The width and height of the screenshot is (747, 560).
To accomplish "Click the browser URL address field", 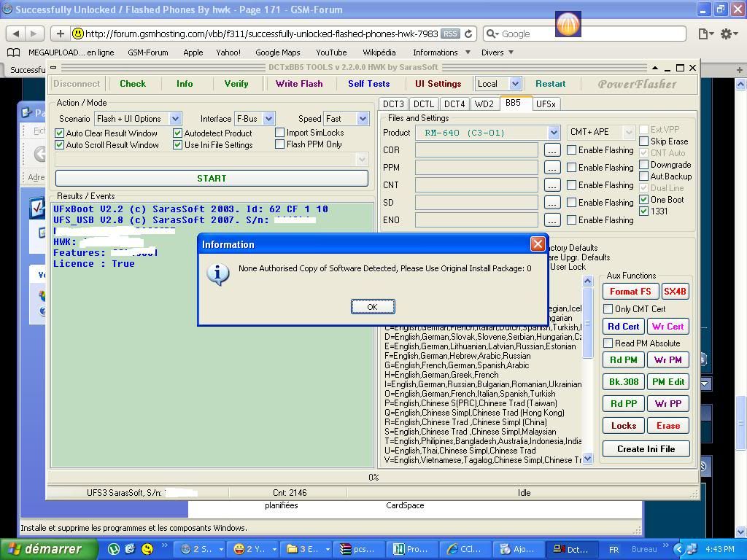I will [x=261, y=34].
